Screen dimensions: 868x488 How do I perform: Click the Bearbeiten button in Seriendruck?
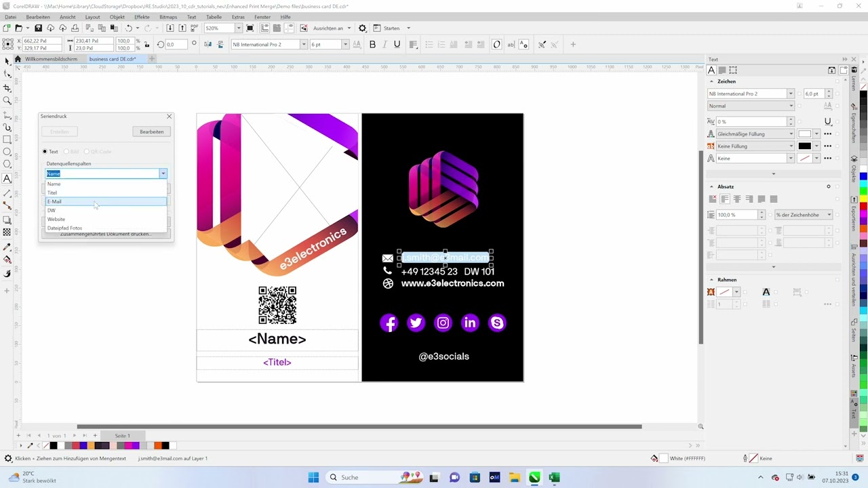152,131
